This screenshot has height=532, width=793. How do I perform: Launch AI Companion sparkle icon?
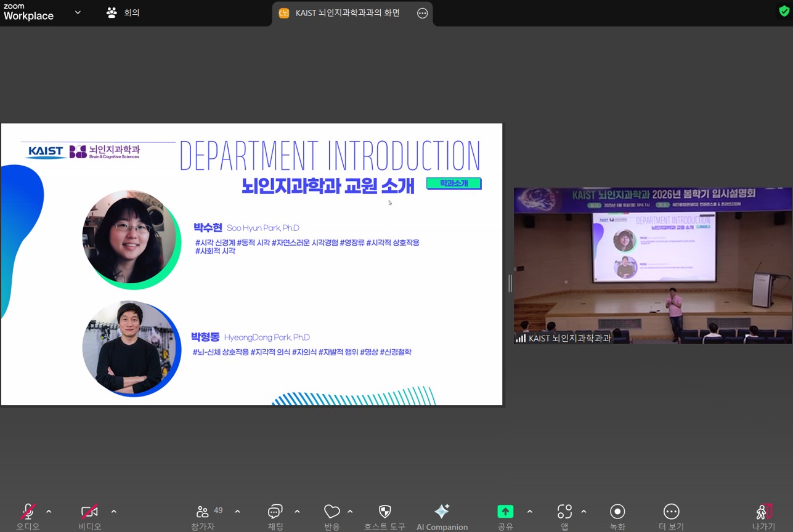click(442, 512)
